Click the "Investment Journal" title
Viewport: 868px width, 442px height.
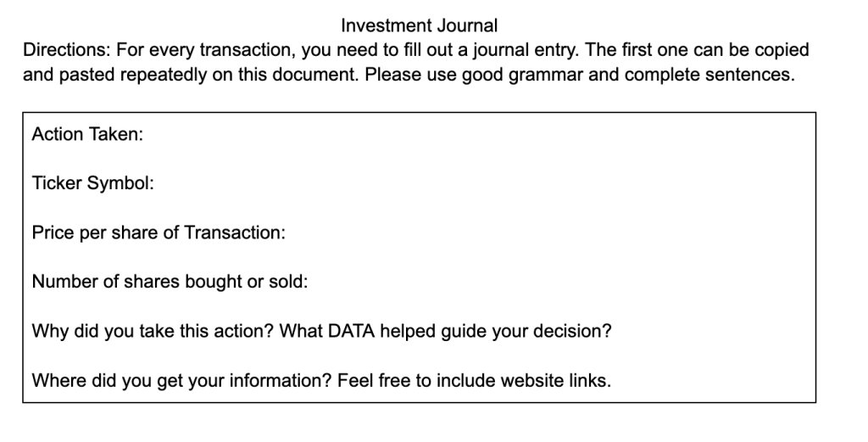[x=419, y=26]
